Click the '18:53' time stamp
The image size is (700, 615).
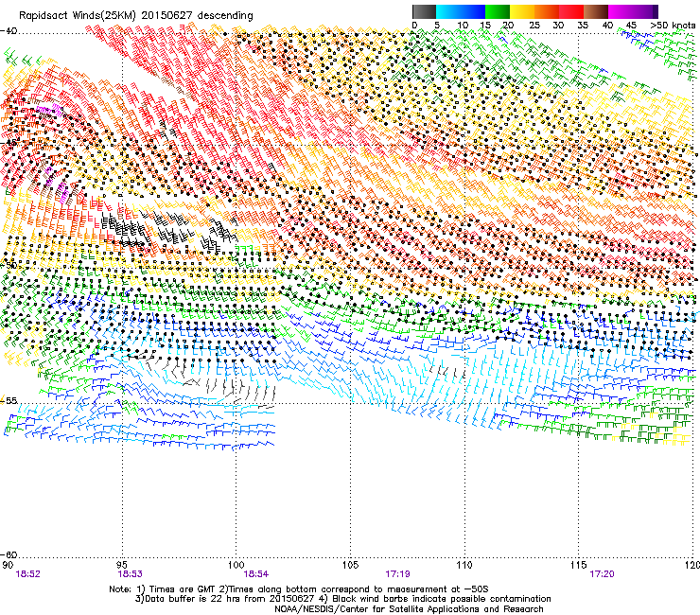point(130,574)
